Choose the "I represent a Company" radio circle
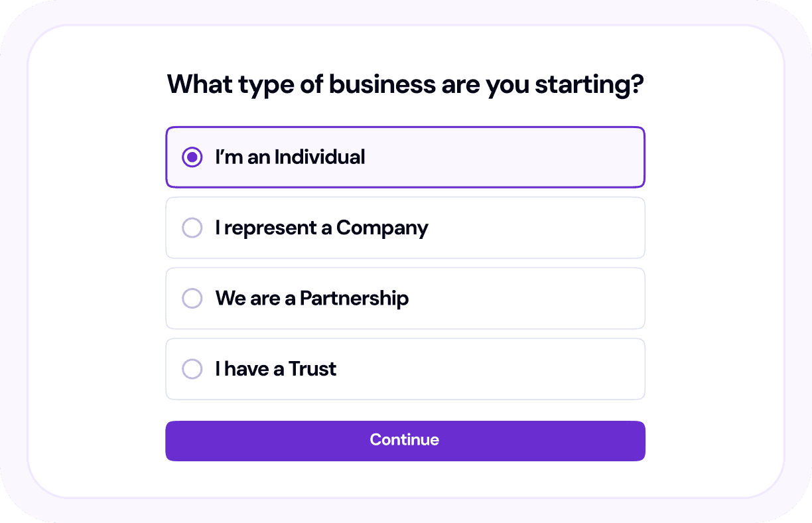Image resolution: width=812 pixels, height=523 pixels. pyautogui.click(x=192, y=228)
